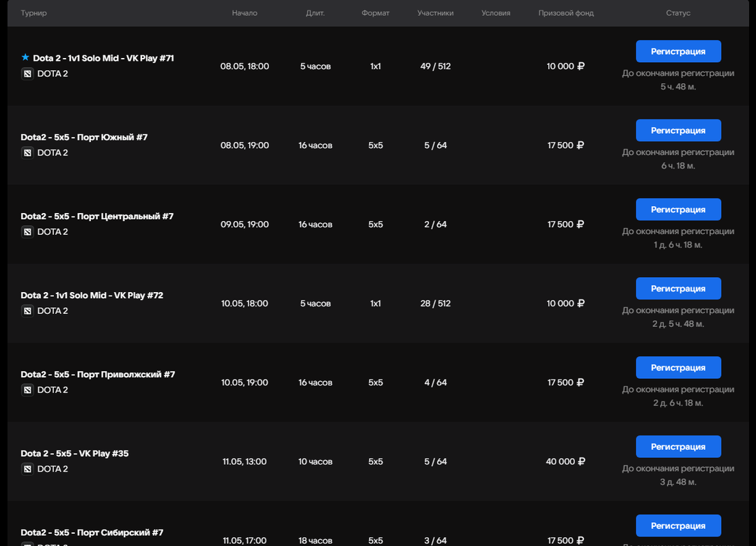The width and height of the screenshot is (756, 546).
Task: Click start time 11.05, 13:00
Action: click(244, 461)
